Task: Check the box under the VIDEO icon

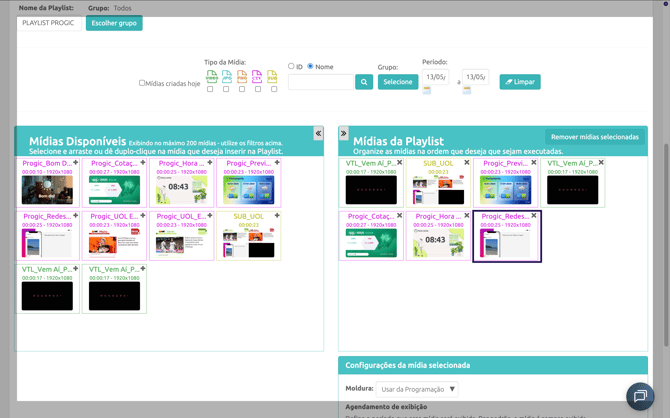Action: click(210, 89)
